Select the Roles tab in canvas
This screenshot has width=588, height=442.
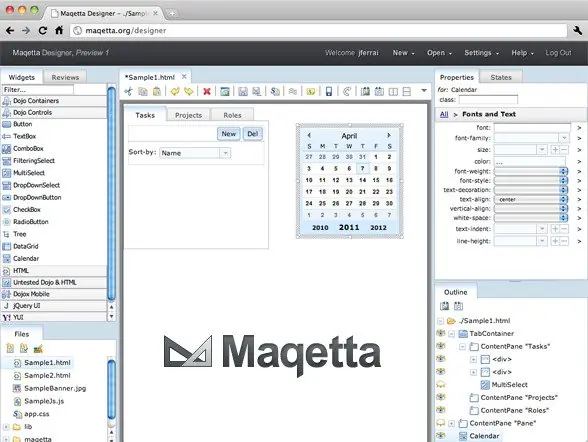232,115
